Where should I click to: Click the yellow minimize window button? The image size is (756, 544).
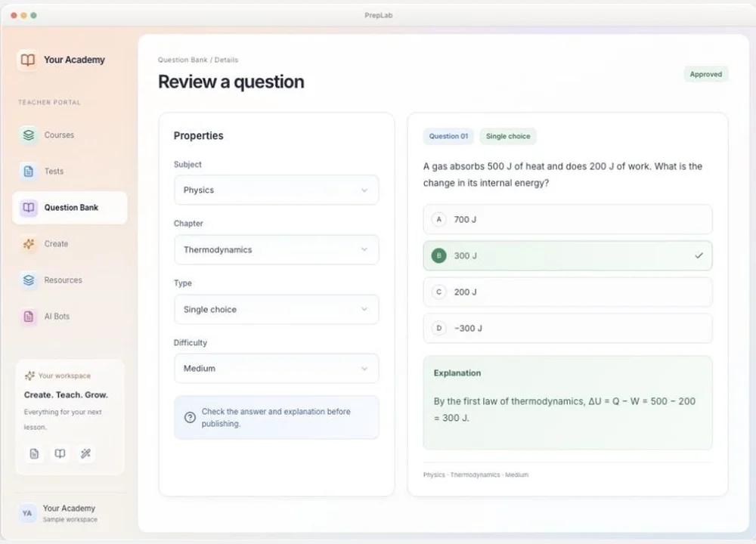point(23,15)
